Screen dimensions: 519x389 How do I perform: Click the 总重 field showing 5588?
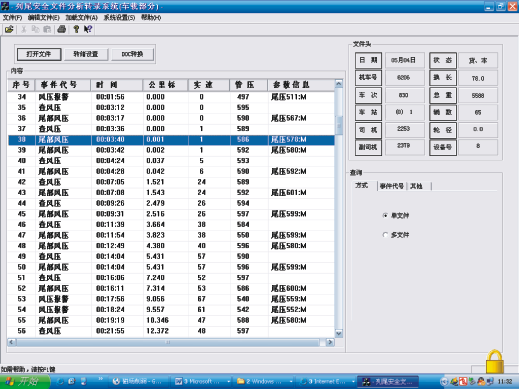click(478, 96)
